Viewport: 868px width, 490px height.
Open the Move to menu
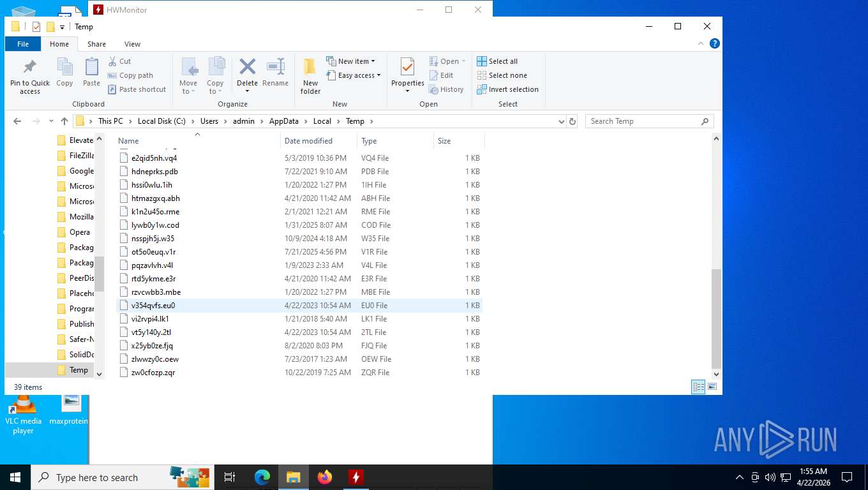[188, 76]
